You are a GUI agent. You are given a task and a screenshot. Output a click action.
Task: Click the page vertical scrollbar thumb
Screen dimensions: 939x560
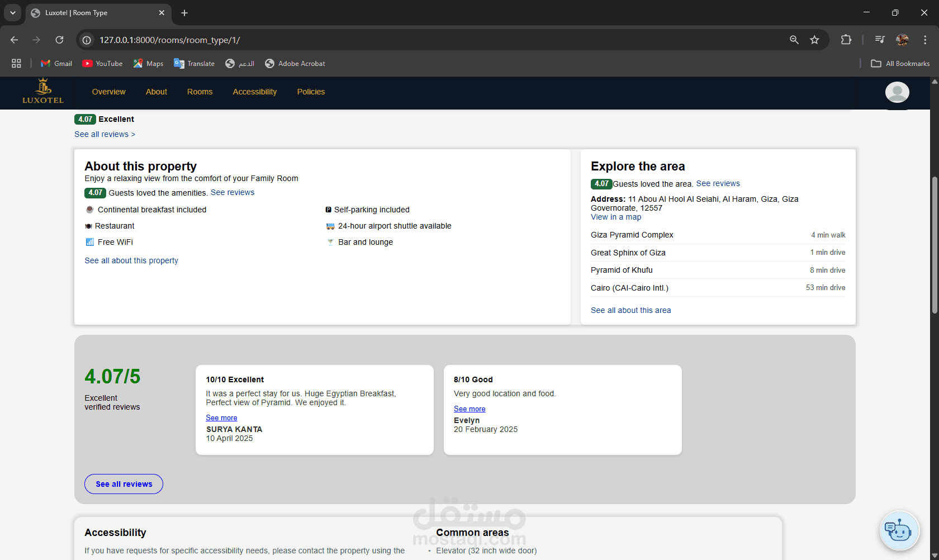click(x=934, y=246)
